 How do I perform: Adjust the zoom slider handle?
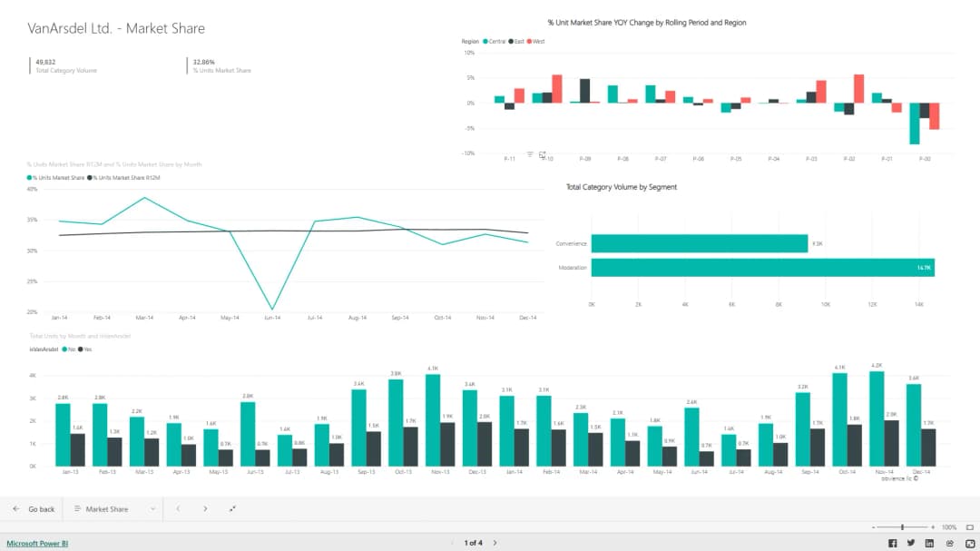pos(903,527)
